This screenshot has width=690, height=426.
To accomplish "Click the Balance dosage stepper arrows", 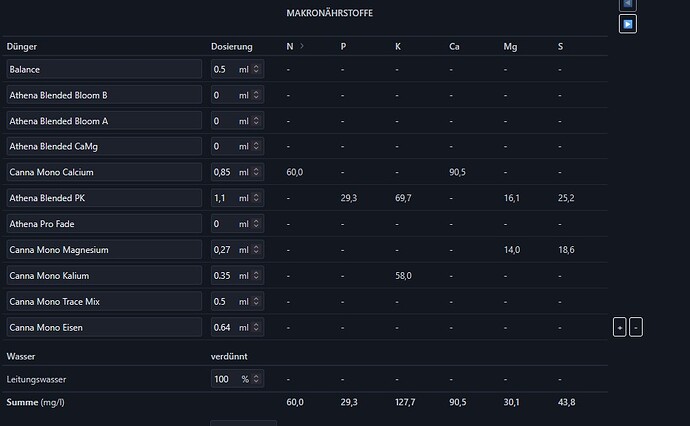I will click(256, 69).
